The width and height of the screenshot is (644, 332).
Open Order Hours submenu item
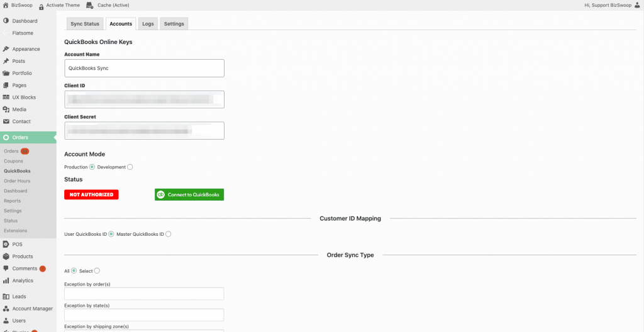[x=17, y=181]
